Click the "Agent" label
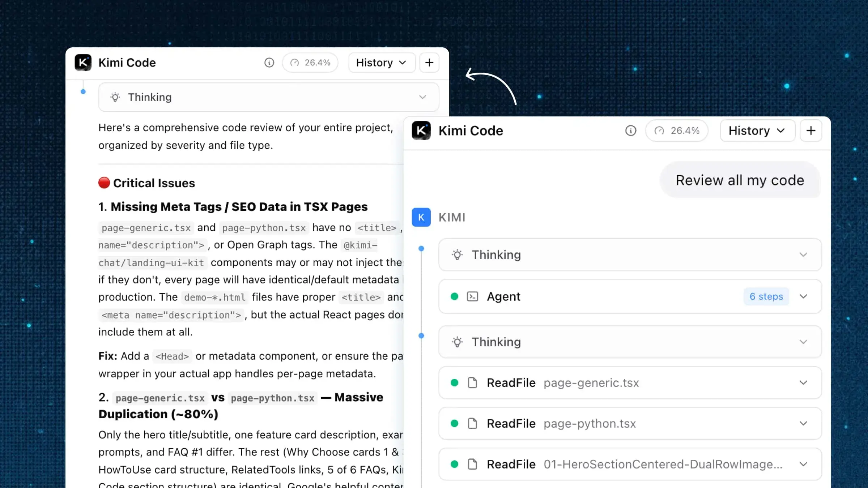Viewport: 868px width, 488px height. 503,297
